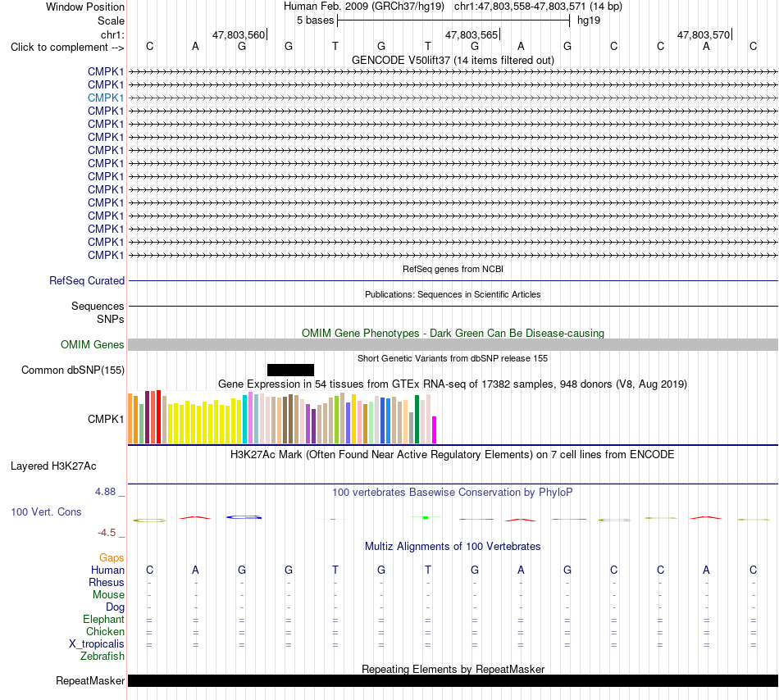The height and width of the screenshot is (700, 779).
Task: Click the Scale track label
Action: point(111,20)
